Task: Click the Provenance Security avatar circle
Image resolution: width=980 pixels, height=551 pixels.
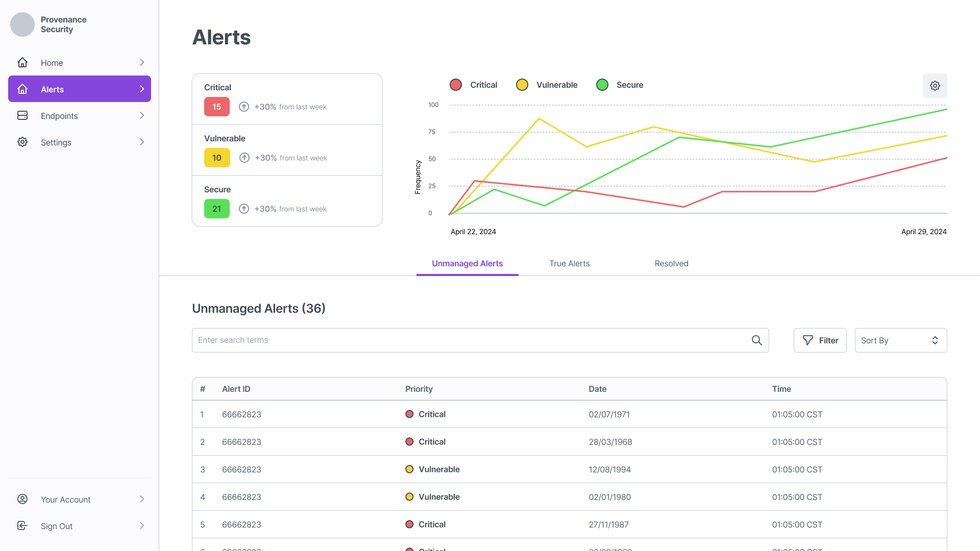Action: tap(22, 24)
